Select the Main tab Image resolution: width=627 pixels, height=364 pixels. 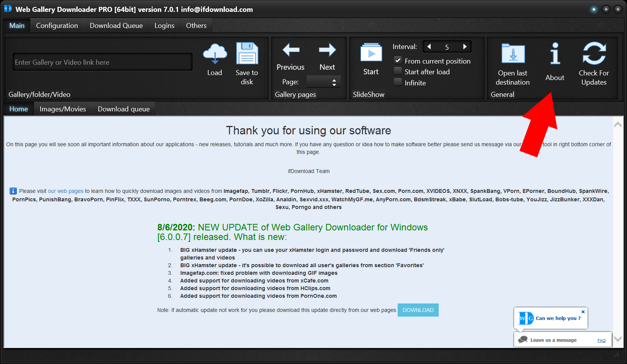[17, 26]
